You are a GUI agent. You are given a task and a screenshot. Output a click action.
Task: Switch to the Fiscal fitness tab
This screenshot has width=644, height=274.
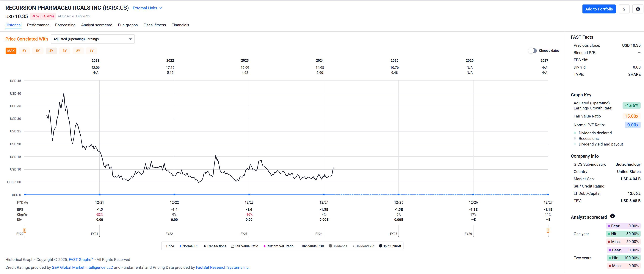tap(154, 25)
